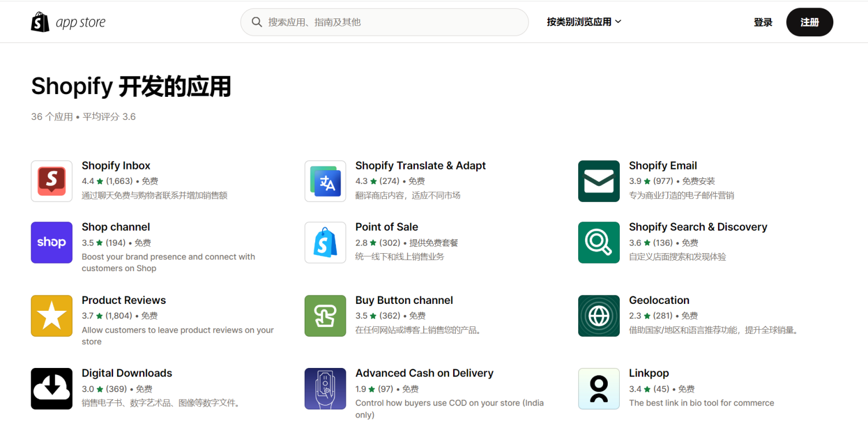The image size is (868, 421).
Task: Open the Digital Downloads cloud icon
Action: [x=51, y=388]
